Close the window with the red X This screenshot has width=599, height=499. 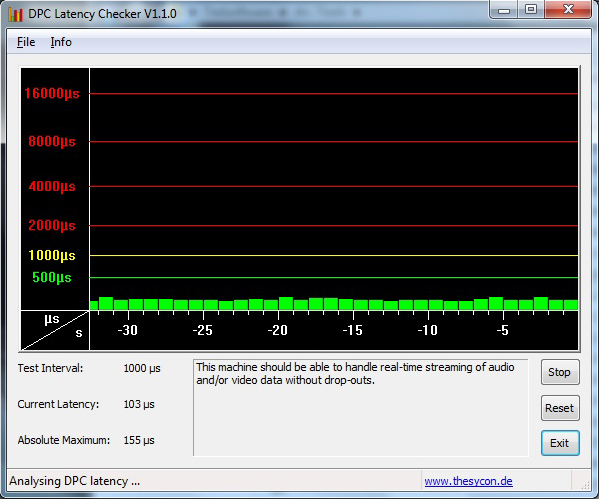(x=568, y=10)
